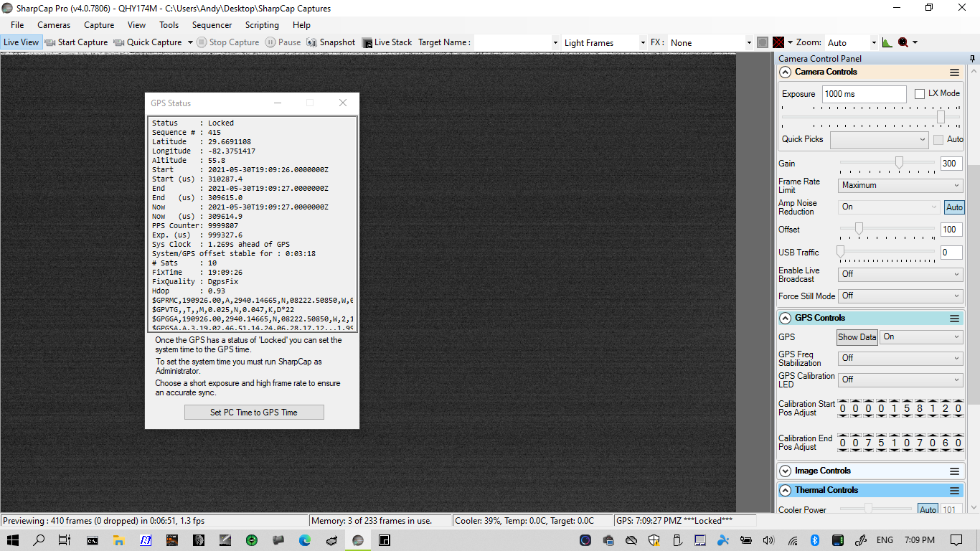The width and height of the screenshot is (980, 551).
Task: Click the volume speaker tray icon
Action: [x=769, y=540]
